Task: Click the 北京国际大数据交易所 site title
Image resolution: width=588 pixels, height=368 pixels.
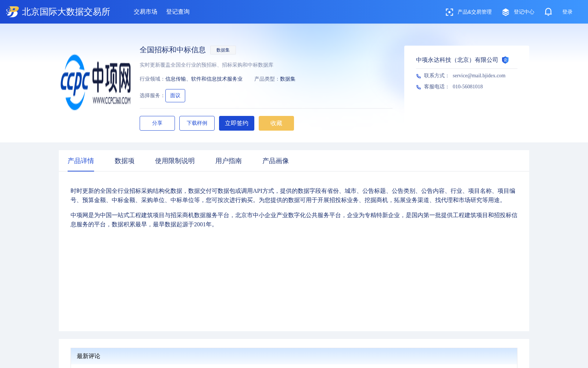Action: [66, 12]
